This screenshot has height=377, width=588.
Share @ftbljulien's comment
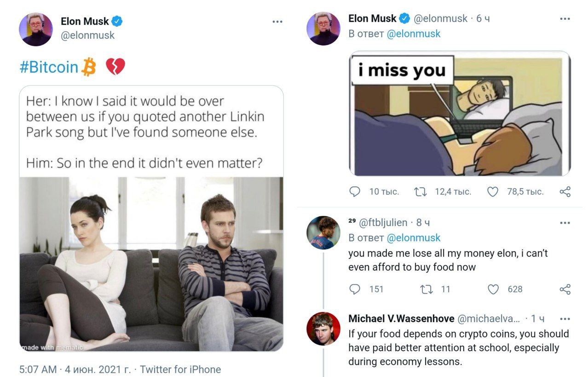point(565,289)
